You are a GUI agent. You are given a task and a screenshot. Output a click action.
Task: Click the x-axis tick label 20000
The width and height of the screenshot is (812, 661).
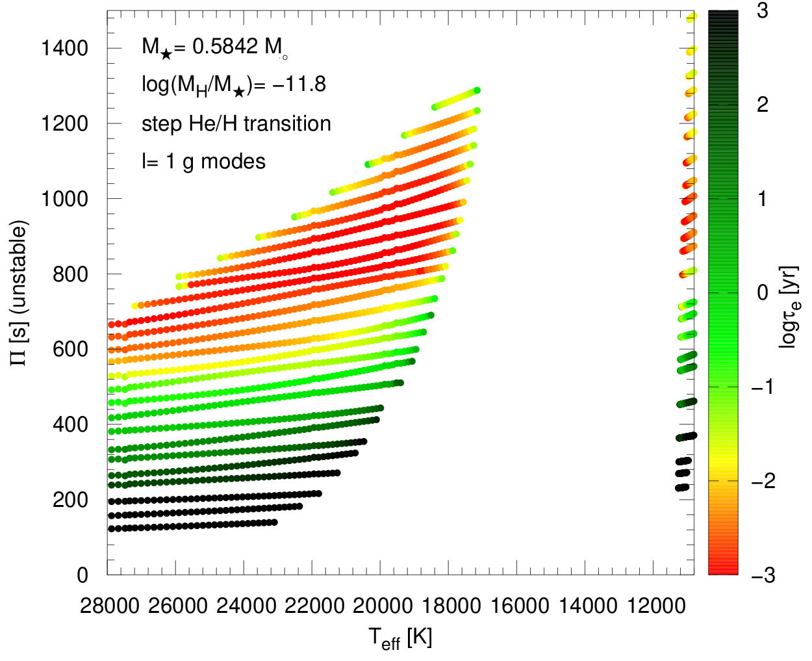coord(382,606)
